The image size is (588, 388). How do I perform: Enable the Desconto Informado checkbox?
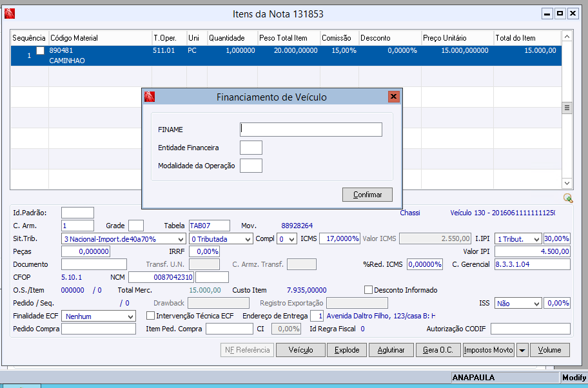368,290
